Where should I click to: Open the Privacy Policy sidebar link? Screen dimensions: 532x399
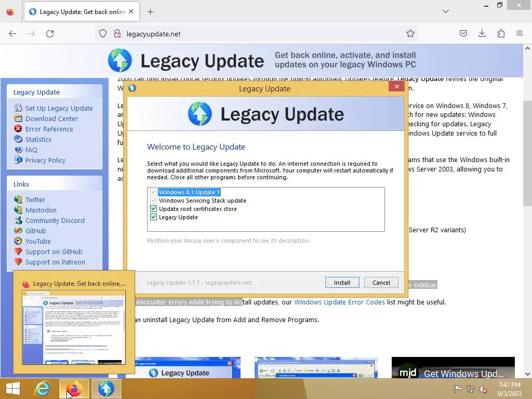(46, 160)
